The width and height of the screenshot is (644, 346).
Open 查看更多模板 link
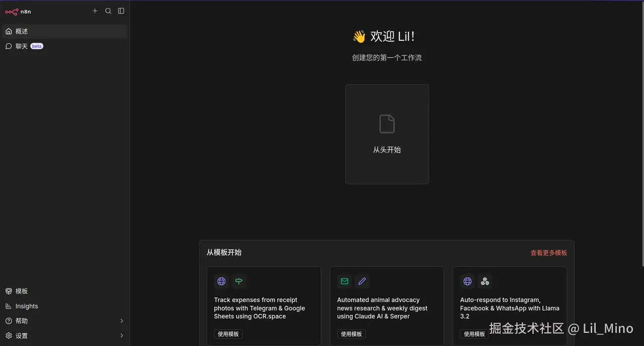click(549, 252)
